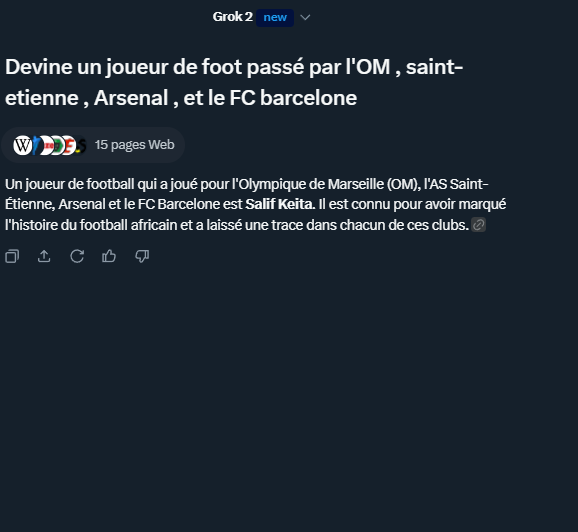Click the Wikipedia source icon
Image resolution: width=578 pixels, height=532 pixels.
(22, 145)
